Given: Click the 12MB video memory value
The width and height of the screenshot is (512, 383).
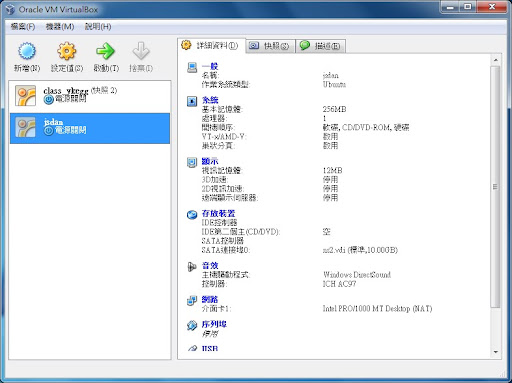Looking at the screenshot, I should point(332,171).
